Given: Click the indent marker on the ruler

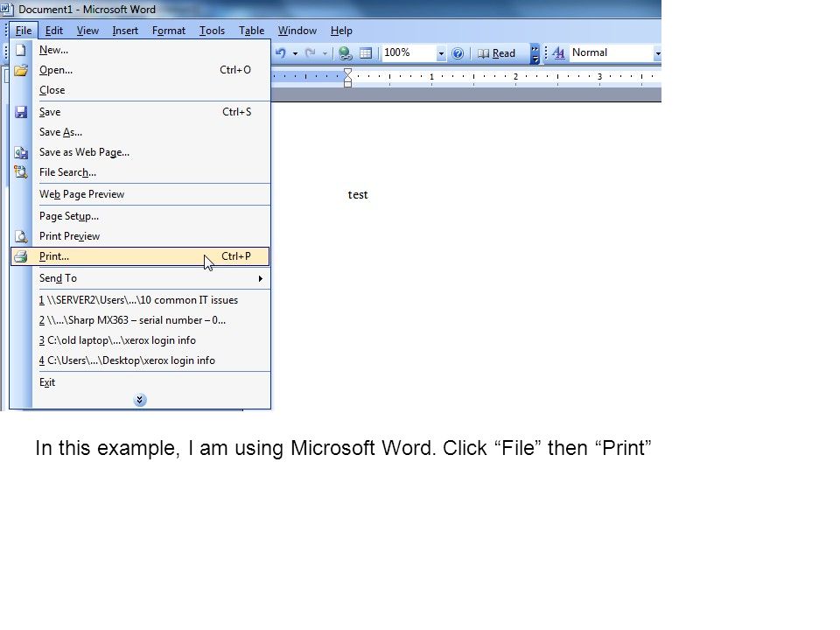Looking at the screenshot, I should [x=347, y=78].
